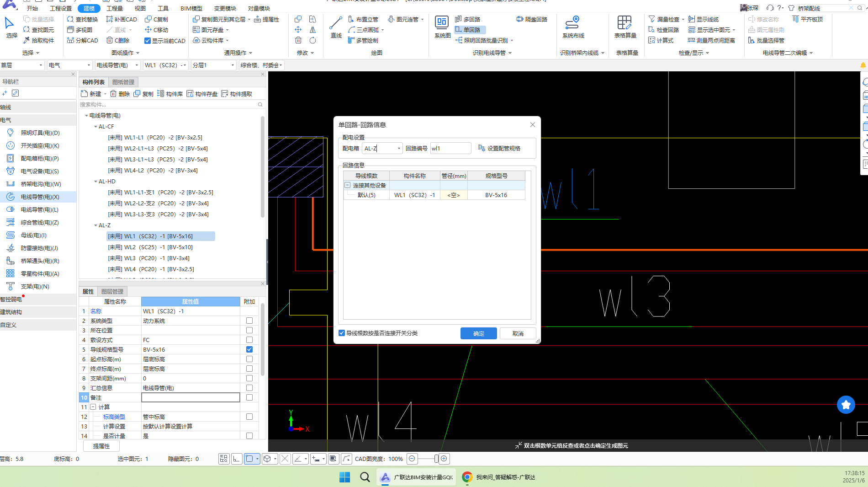Screen dimensions: 868x487
Task: Collapse the AL-CF tree group
Action: coord(95,127)
